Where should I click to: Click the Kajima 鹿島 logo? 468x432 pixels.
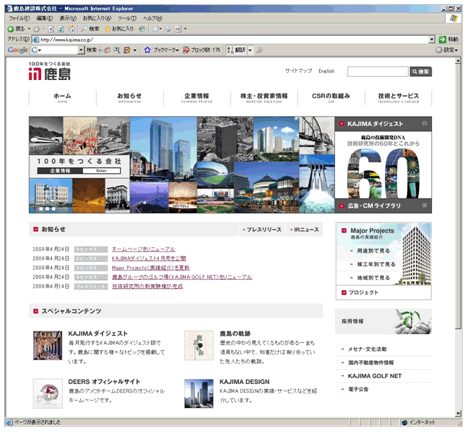tap(50, 71)
